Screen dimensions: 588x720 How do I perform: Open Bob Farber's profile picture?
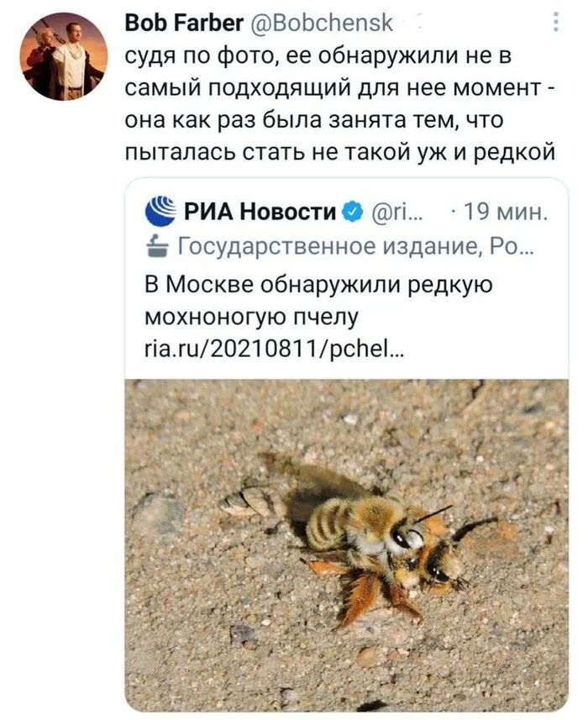click(64, 57)
